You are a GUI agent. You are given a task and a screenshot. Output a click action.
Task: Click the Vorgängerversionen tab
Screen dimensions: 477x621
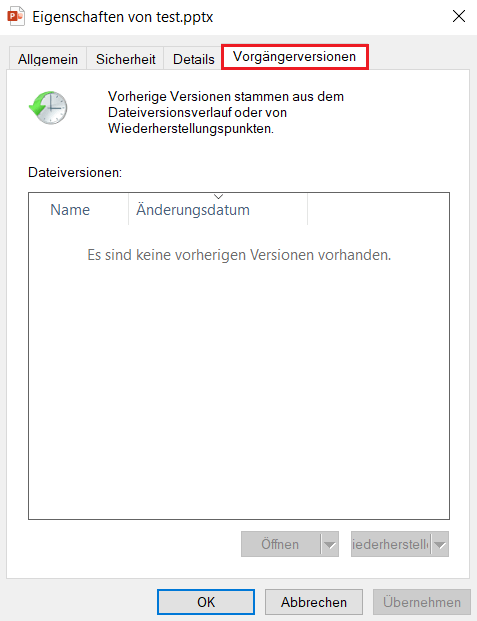point(294,57)
